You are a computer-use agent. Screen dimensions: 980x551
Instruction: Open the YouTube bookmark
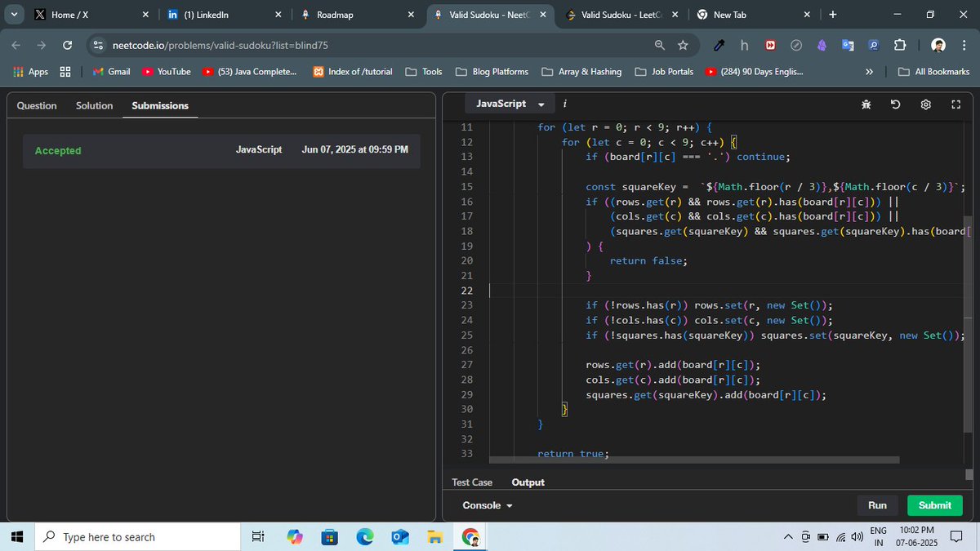click(167, 72)
